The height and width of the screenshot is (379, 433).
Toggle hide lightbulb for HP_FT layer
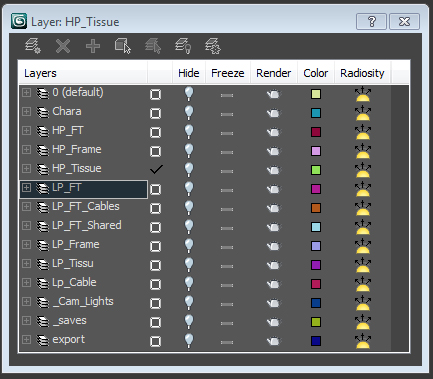coord(189,132)
